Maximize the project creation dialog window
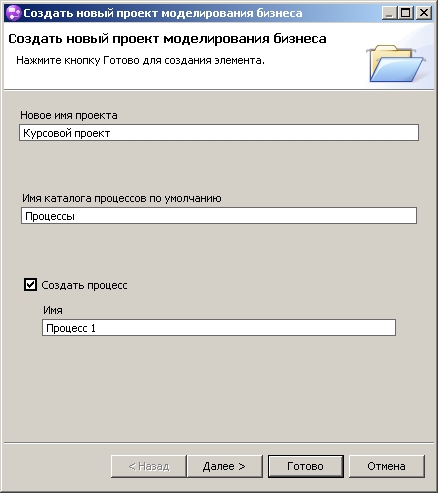 406,13
